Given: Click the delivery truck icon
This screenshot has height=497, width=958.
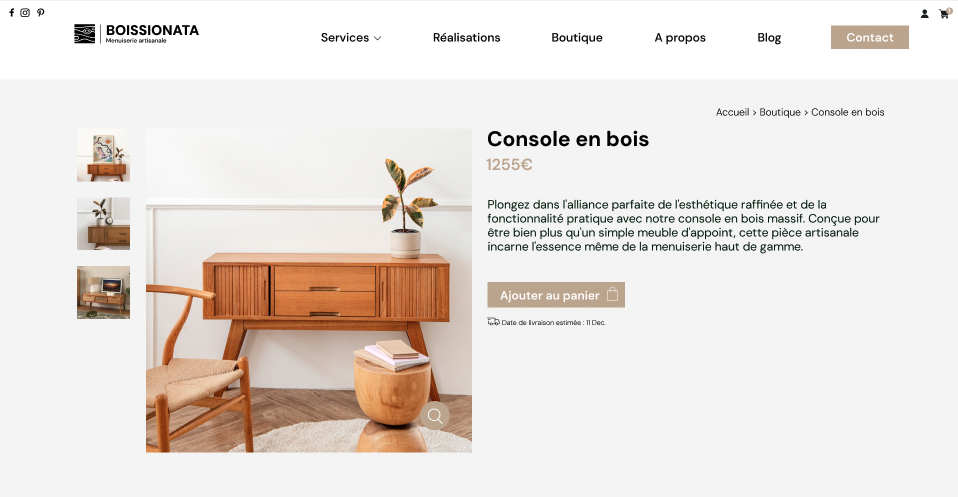Looking at the screenshot, I should point(493,322).
